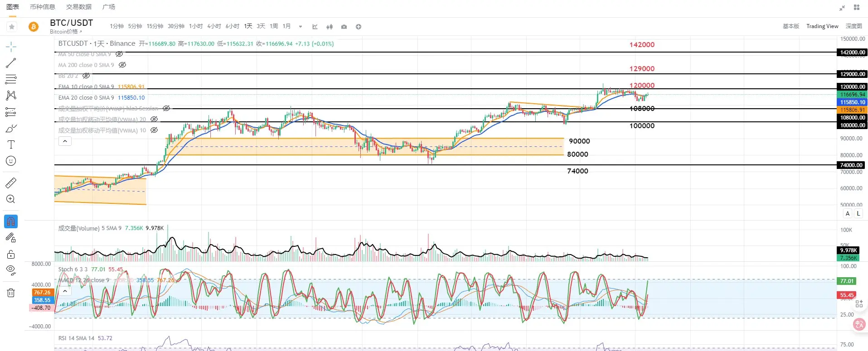Select the crosshair cursor tool

pyautogui.click(x=11, y=46)
